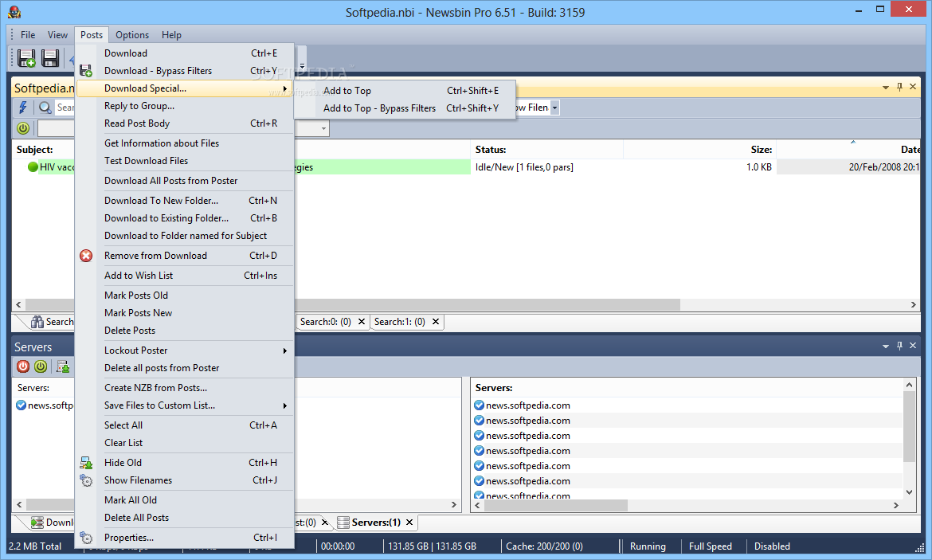Open the combo box dropdown below search toolbar
The image size is (932, 560).
(x=323, y=128)
